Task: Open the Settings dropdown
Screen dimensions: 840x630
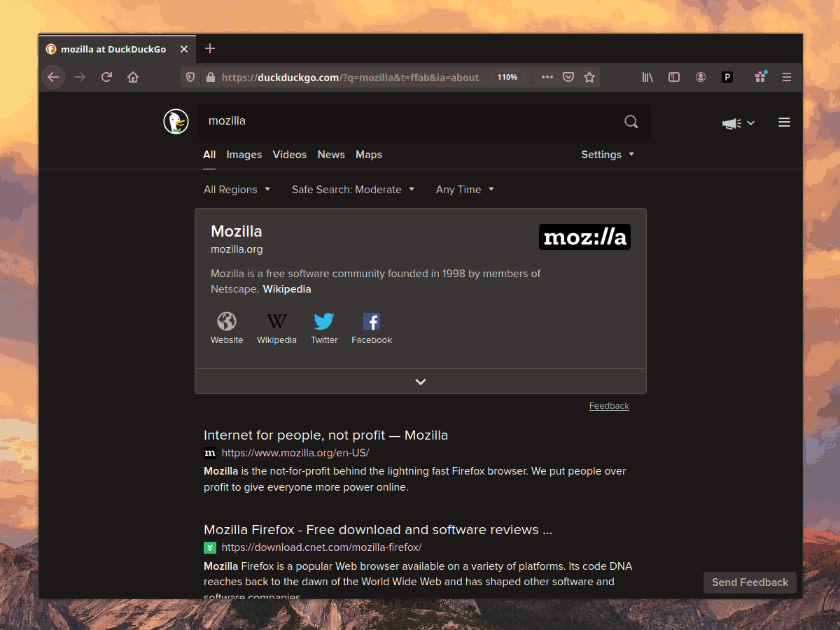Action: [x=608, y=155]
